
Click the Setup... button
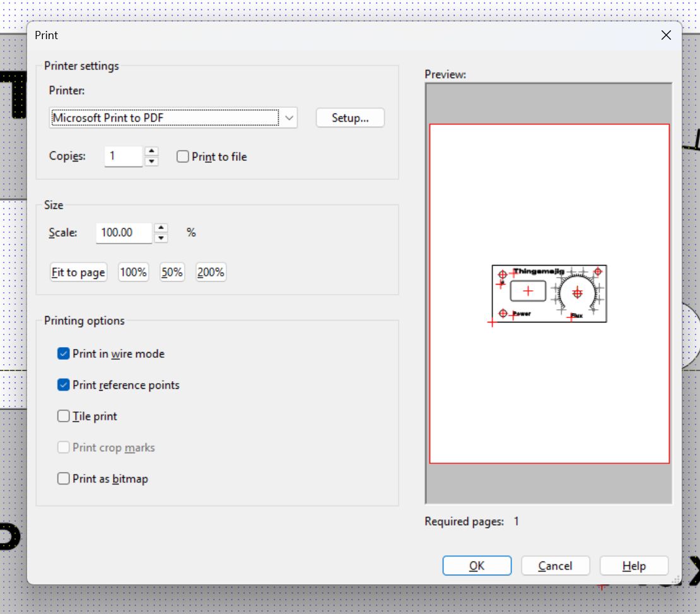click(349, 118)
